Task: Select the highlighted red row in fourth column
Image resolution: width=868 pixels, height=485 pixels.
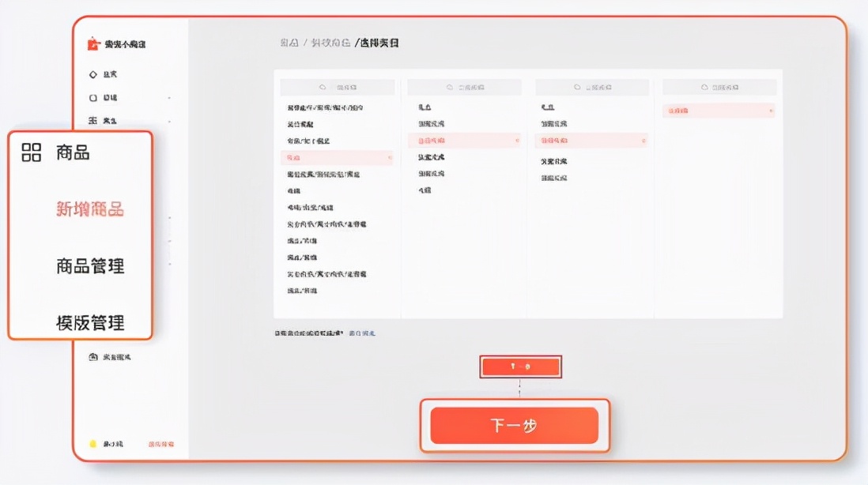Action: [719, 111]
